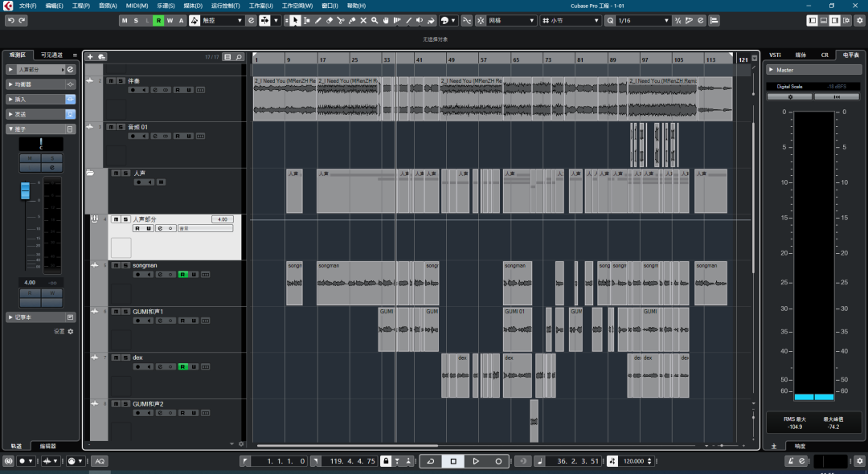Open the 运行控制(T) menu
This screenshot has height=474, width=868.
225,6
